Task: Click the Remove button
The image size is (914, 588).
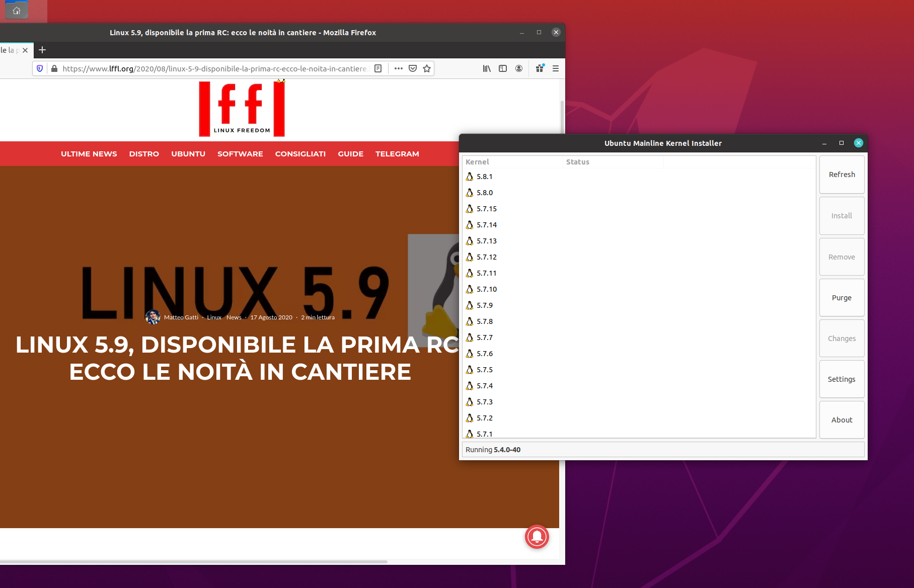Action: 842,257
